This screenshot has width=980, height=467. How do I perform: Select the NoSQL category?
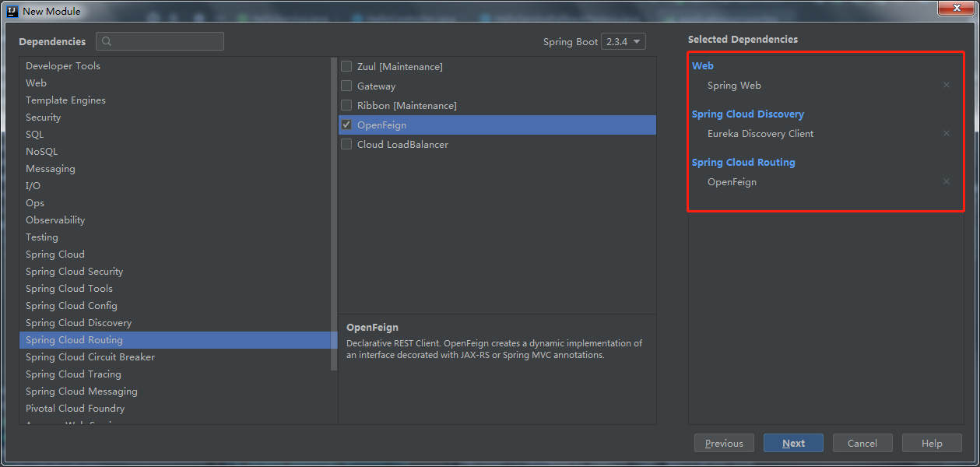pyautogui.click(x=177, y=152)
